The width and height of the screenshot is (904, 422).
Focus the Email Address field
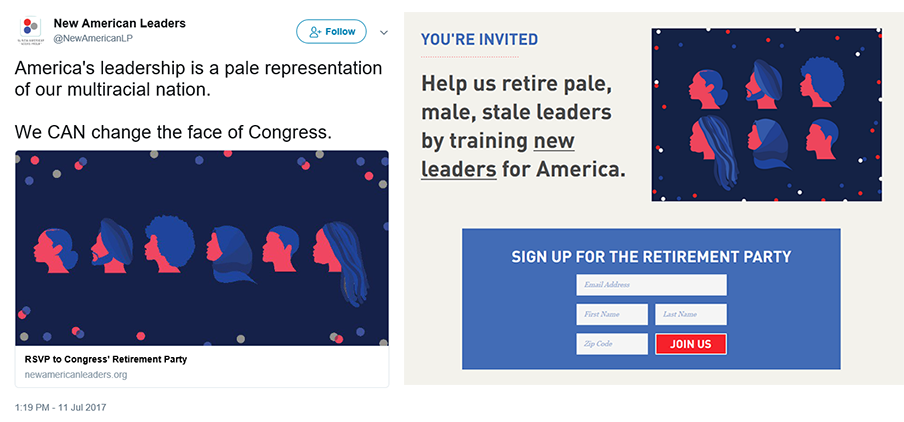[x=651, y=285]
